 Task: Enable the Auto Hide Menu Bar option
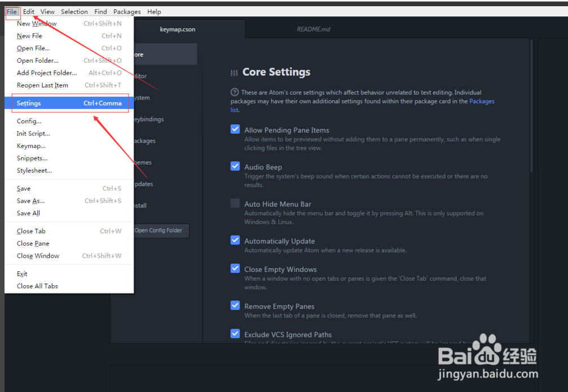[x=235, y=203]
